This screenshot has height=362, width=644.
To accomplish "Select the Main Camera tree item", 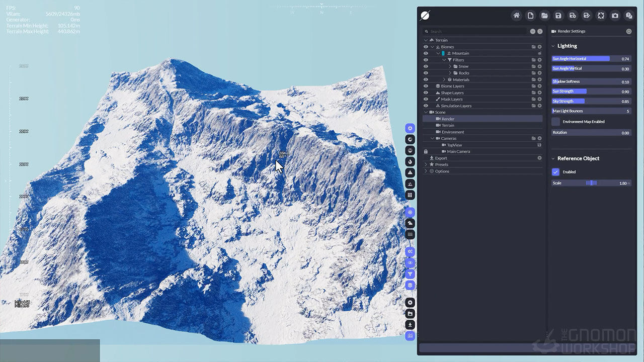I will click(458, 151).
